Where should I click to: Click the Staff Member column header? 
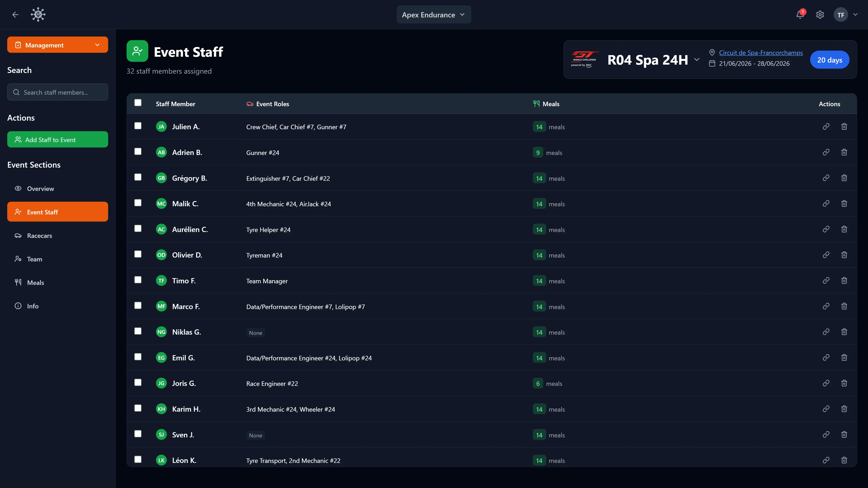[175, 104]
